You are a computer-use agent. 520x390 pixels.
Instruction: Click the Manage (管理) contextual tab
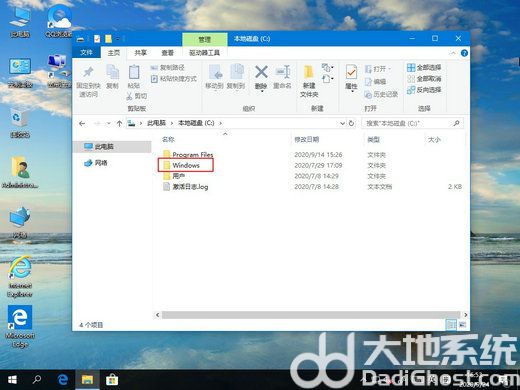205,39
